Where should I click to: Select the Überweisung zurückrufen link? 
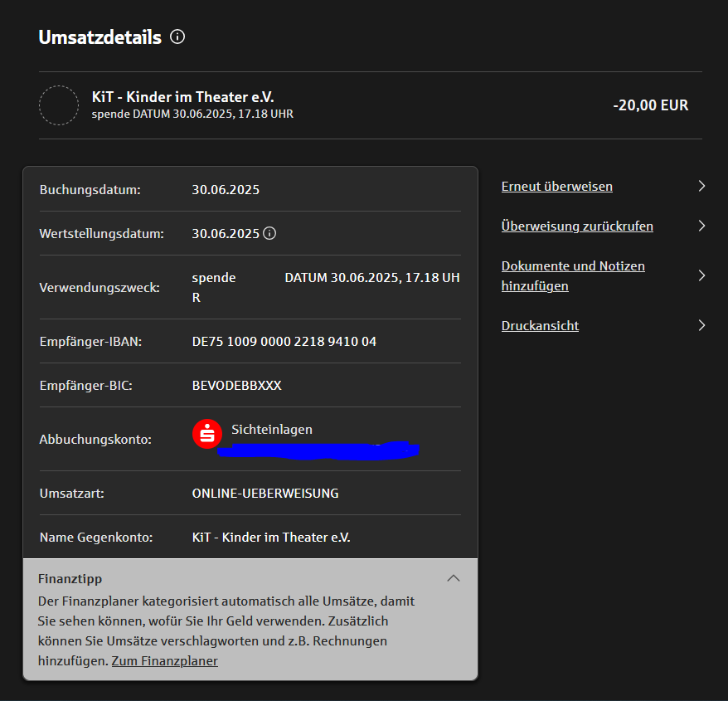point(577,226)
